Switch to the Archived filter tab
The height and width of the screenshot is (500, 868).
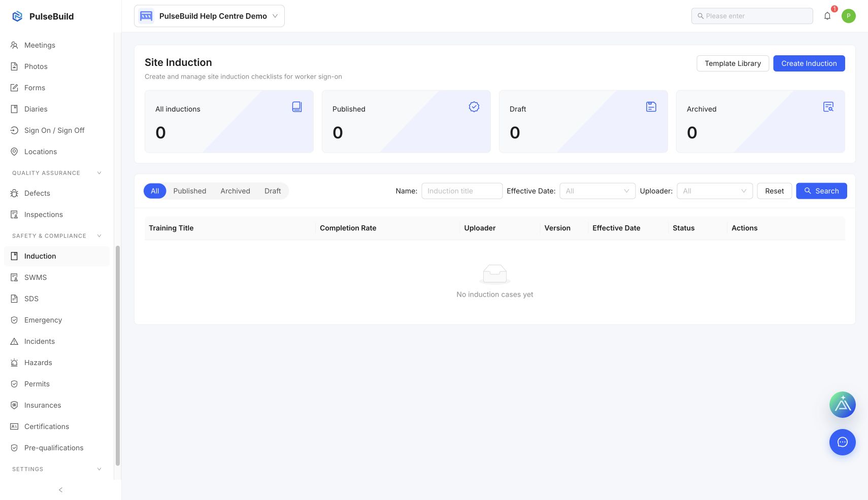(x=235, y=191)
